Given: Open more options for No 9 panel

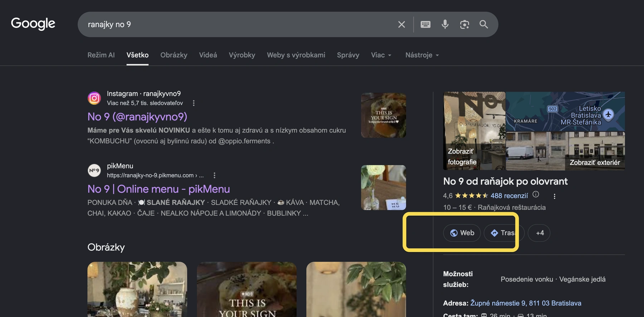Looking at the screenshot, I should tap(555, 196).
